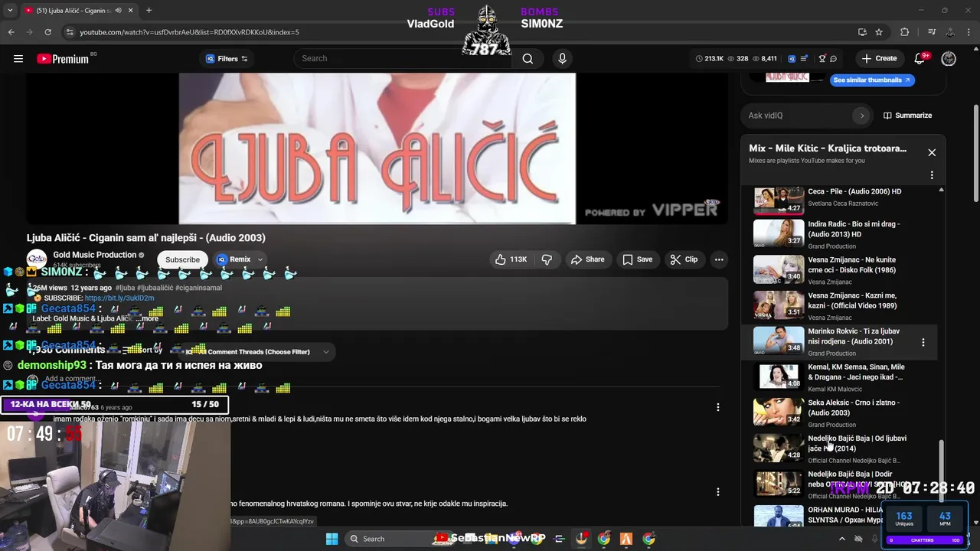This screenshot has width=980, height=551.
Task: Show hidden system tray icons
Action: [842, 539]
